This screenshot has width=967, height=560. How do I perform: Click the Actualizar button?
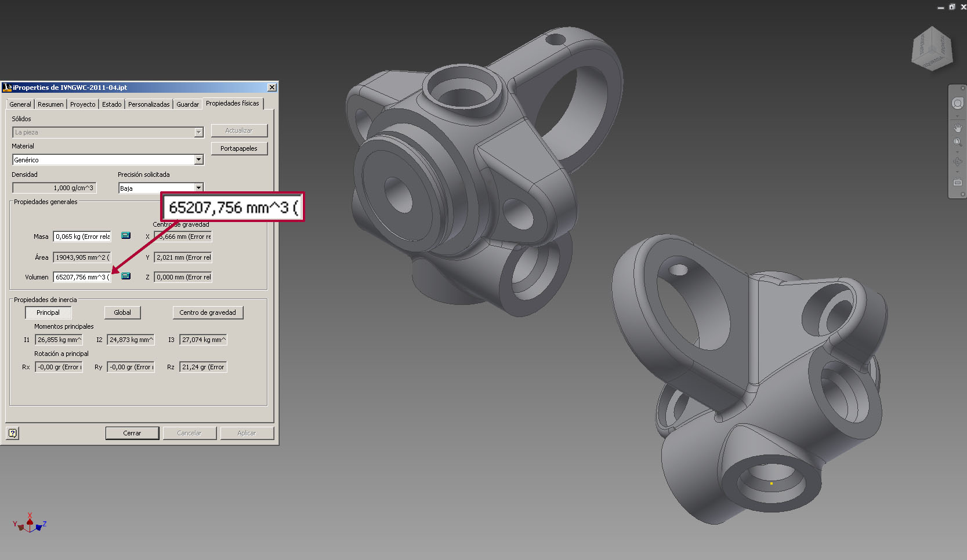239,130
